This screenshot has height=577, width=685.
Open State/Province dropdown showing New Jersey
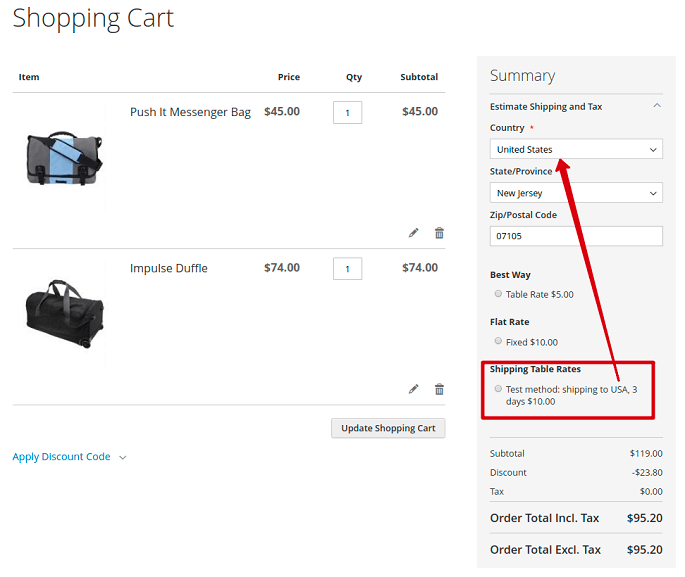coord(576,193)
